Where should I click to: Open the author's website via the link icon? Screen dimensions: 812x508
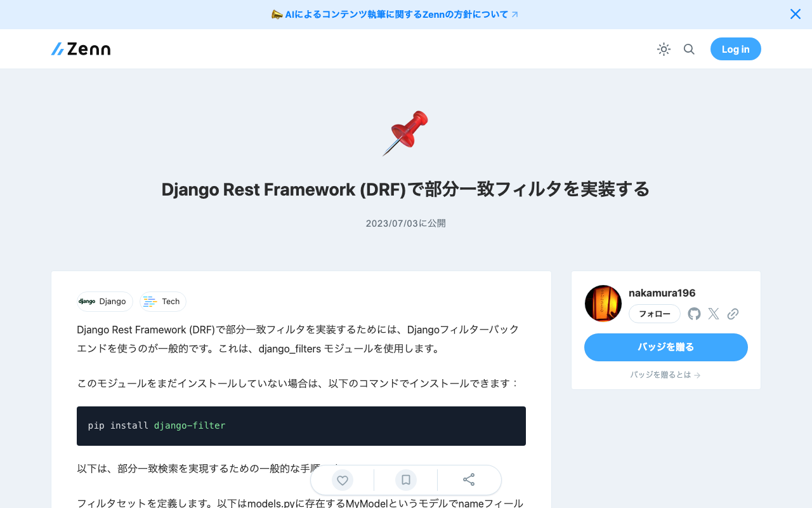[733, 313]
